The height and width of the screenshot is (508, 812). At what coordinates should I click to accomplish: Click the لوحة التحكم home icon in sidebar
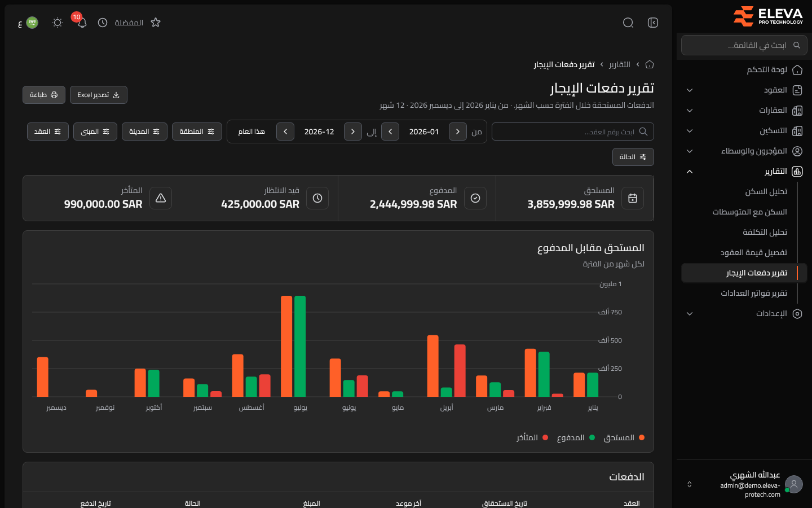click(x=797, y=70)
